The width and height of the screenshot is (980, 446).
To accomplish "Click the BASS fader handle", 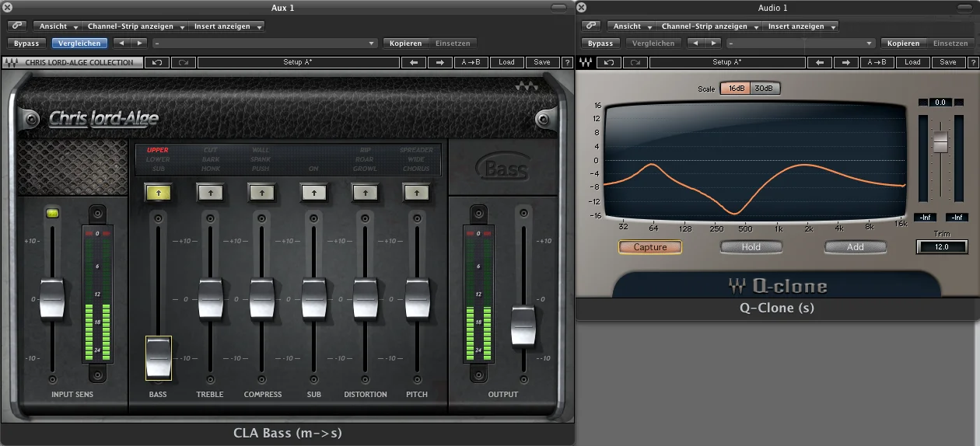I will click(158, 358).
